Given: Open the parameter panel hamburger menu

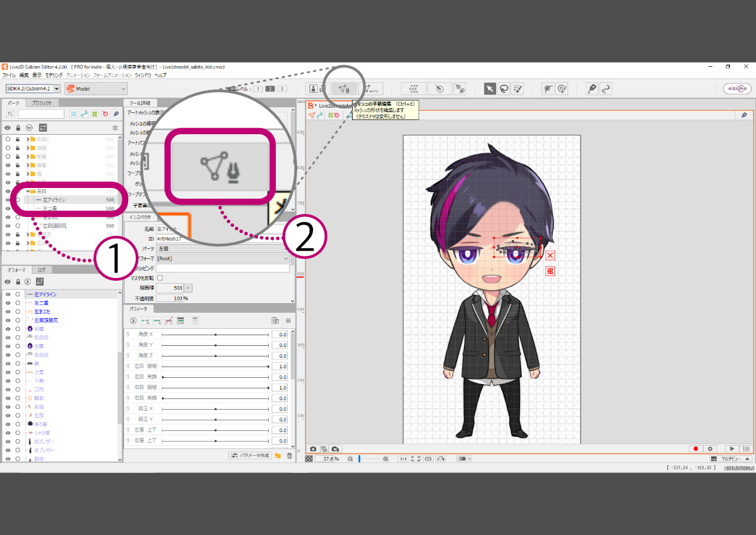Looking at the screenshot, I should point(288,320).
